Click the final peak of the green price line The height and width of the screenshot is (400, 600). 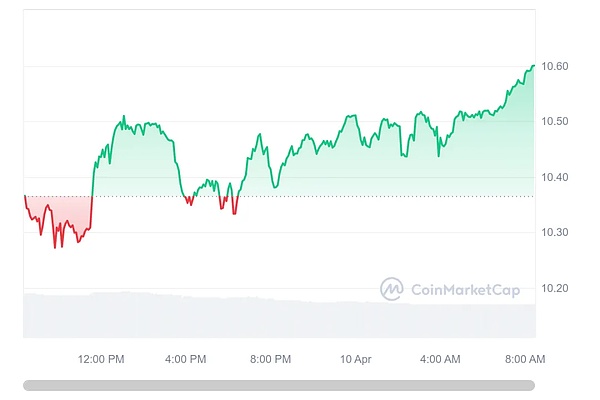point(533,66)
